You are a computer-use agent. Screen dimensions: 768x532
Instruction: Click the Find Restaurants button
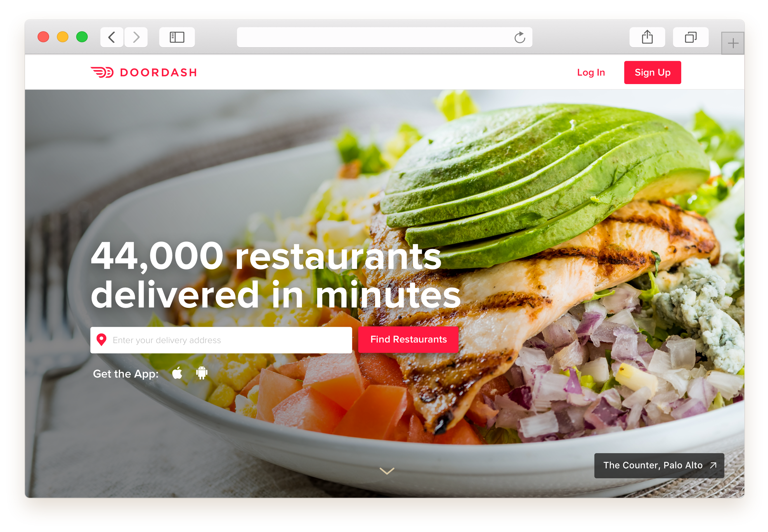(408, 339)
